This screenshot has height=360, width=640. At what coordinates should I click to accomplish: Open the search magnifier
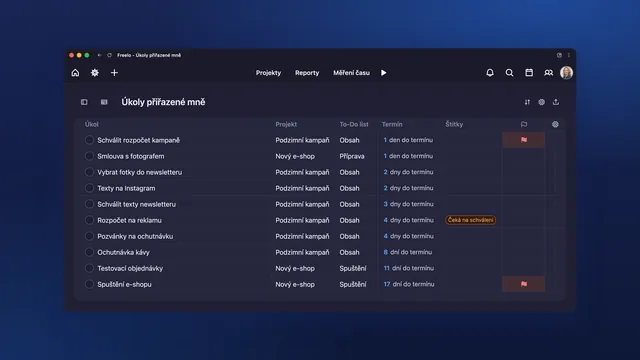(509, 73)
